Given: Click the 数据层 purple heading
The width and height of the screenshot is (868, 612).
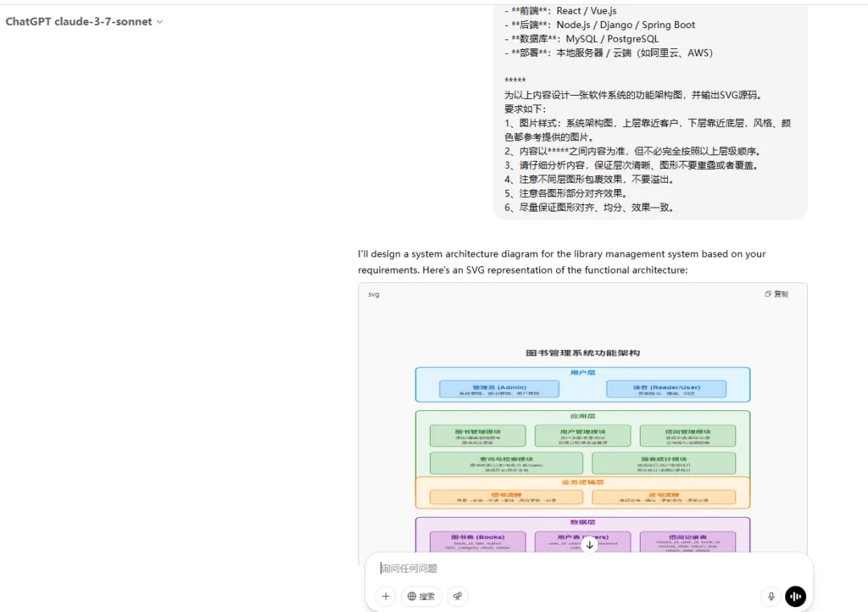Looking at the screenshot, I should pos(583,522).
